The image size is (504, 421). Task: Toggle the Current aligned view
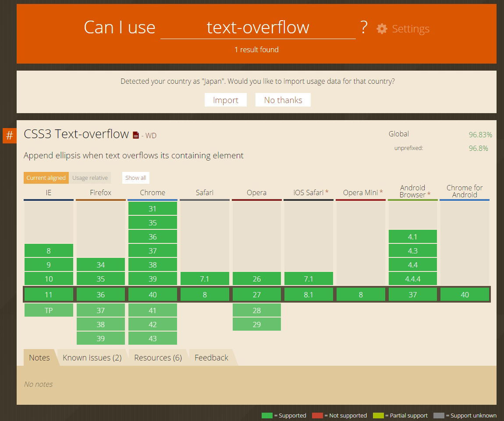coord(46,178)
